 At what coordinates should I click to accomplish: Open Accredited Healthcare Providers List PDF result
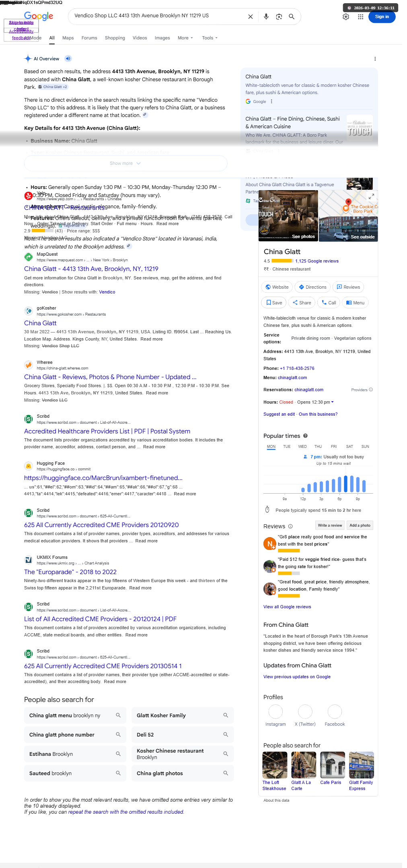click(107, 431)
